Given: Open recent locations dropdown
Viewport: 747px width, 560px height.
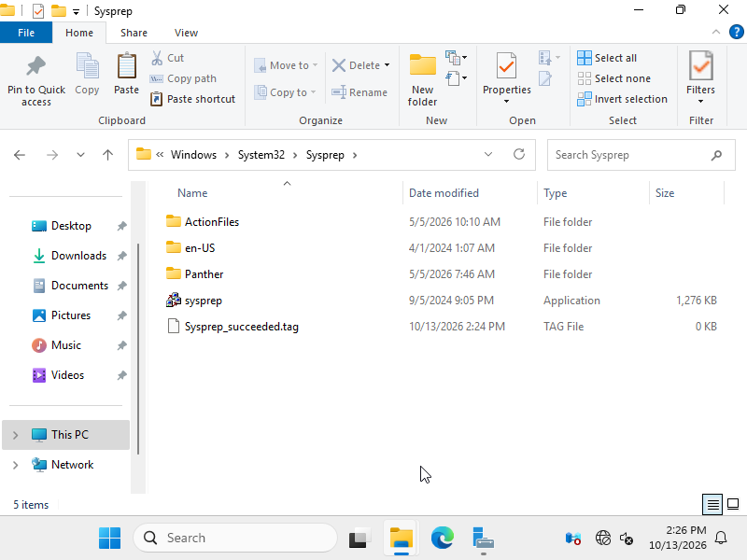Looking at the screenshot, I should tap(80, 155).
